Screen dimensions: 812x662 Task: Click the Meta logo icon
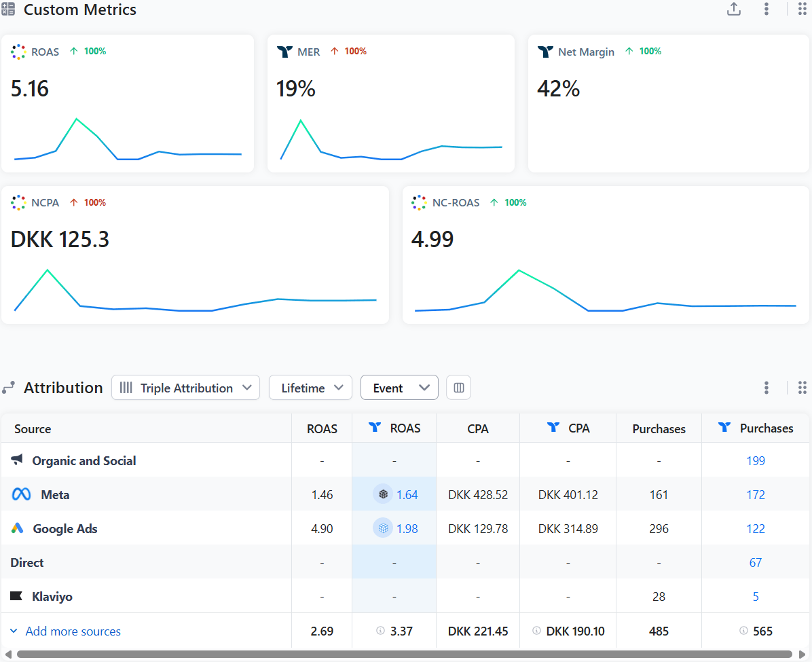click(21, 494)
